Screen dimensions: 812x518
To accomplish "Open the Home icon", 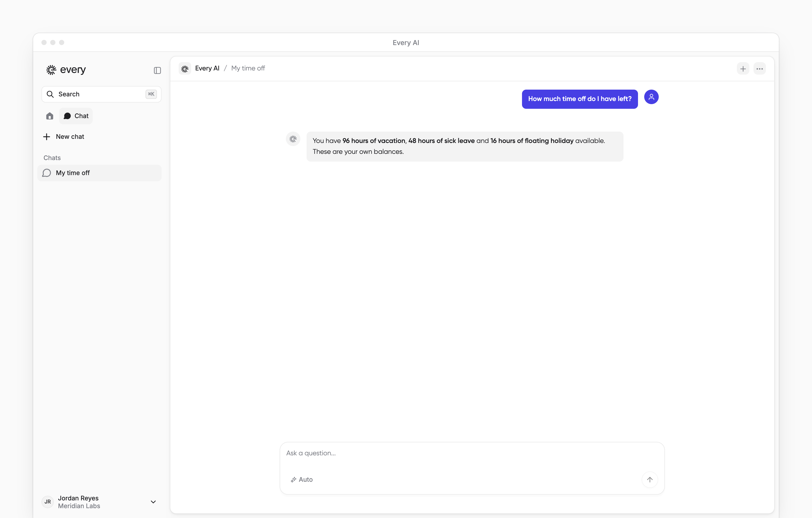I will (x=49, y=116).
